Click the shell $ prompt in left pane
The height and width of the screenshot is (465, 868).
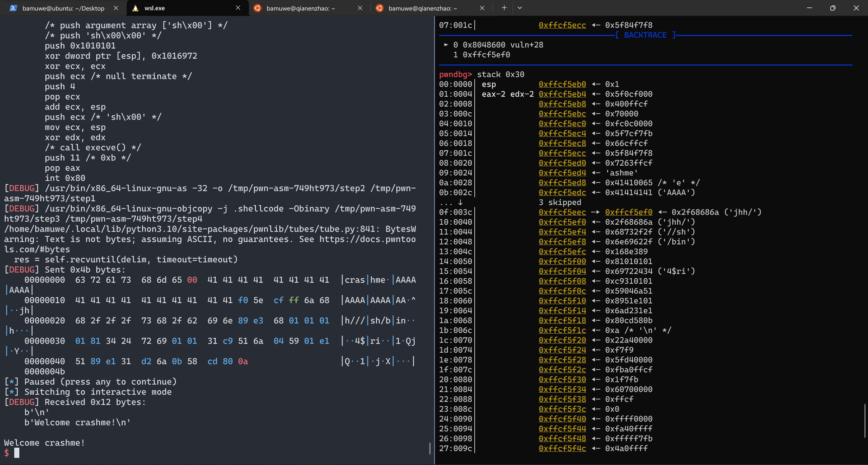[6, 453]
